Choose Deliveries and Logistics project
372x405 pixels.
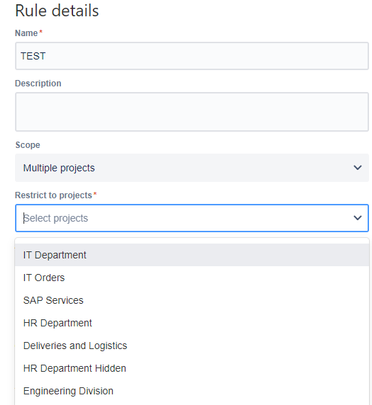click(x=192, y=346)
